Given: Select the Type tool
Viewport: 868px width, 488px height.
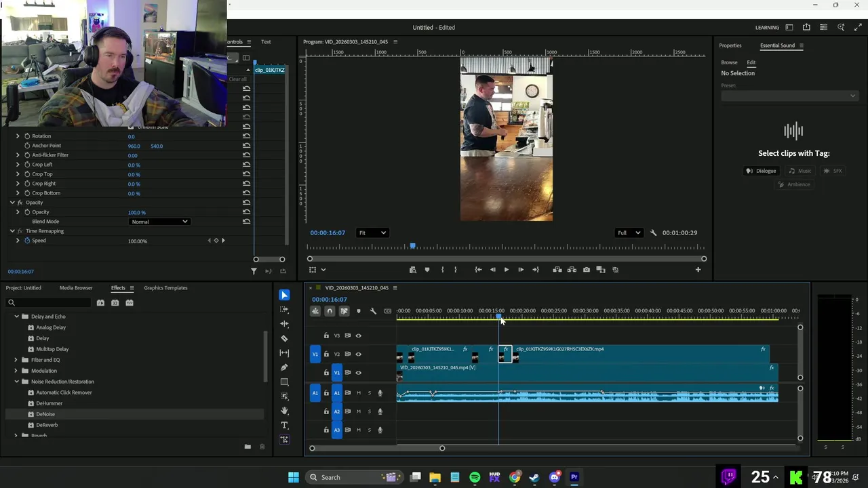Looking at the screenshot, I should click(x=284, y=425).
